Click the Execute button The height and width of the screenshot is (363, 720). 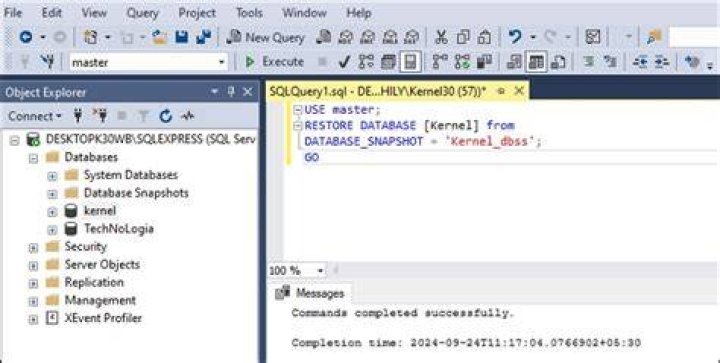click(275, 61)
